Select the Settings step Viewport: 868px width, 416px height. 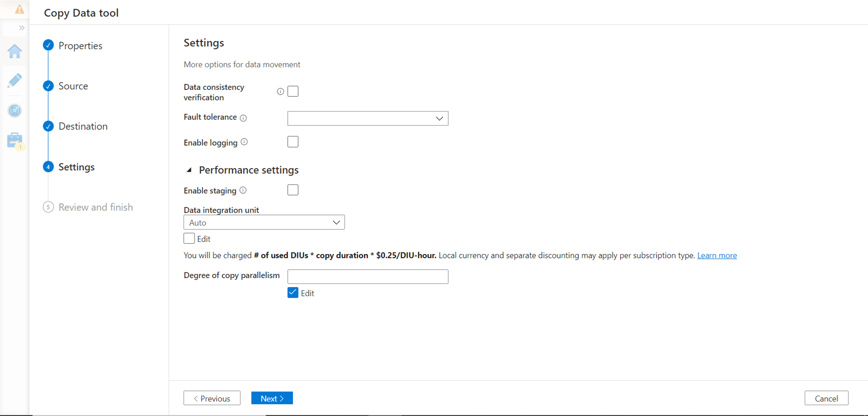point(76,167)
